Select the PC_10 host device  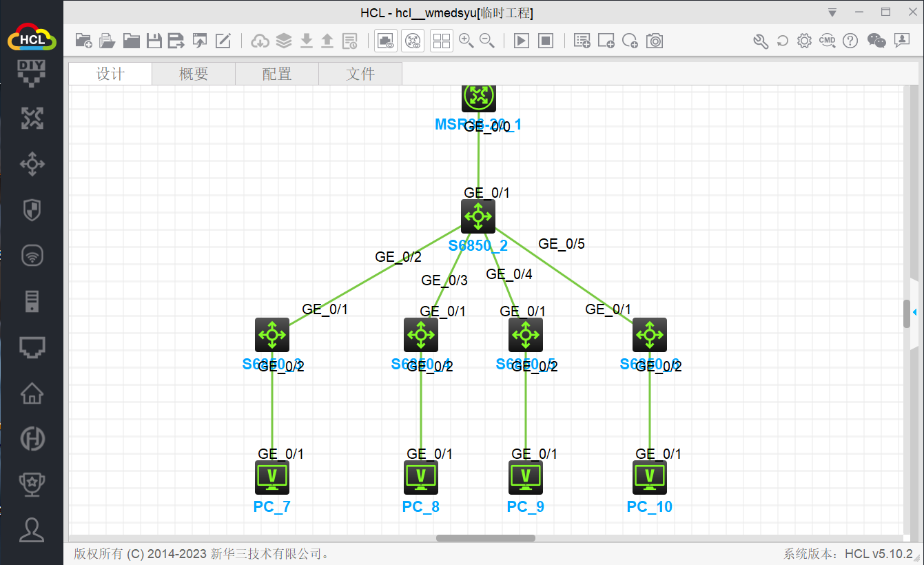coord(650,477)
